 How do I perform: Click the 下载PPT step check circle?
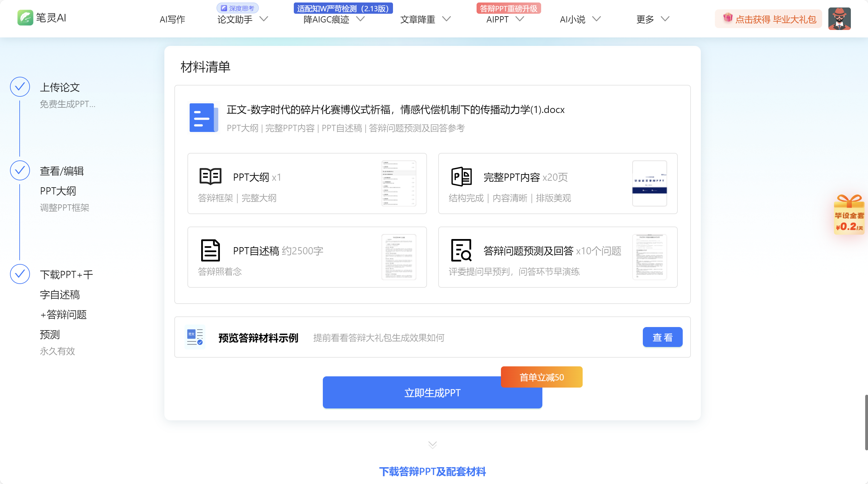[x=20, y=274]
